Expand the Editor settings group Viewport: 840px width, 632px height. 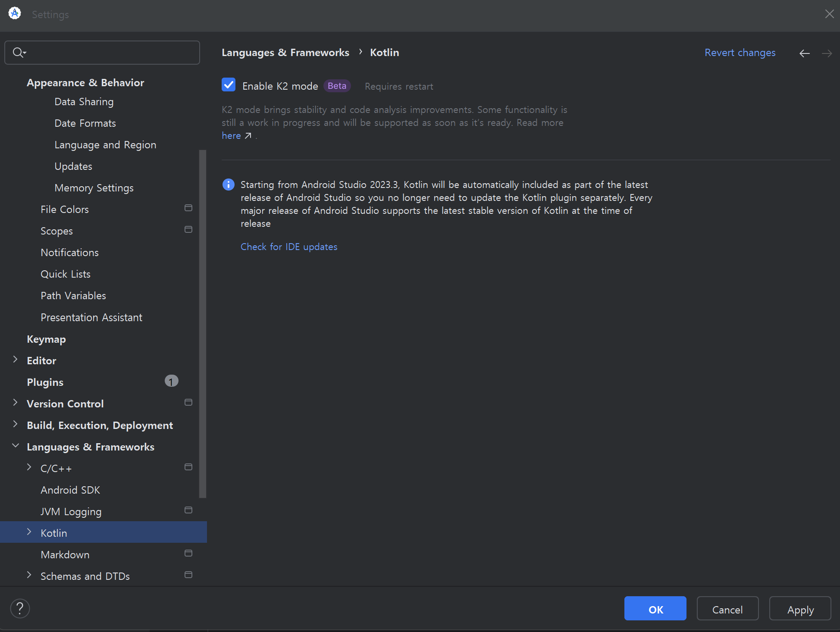coord(16,360)
